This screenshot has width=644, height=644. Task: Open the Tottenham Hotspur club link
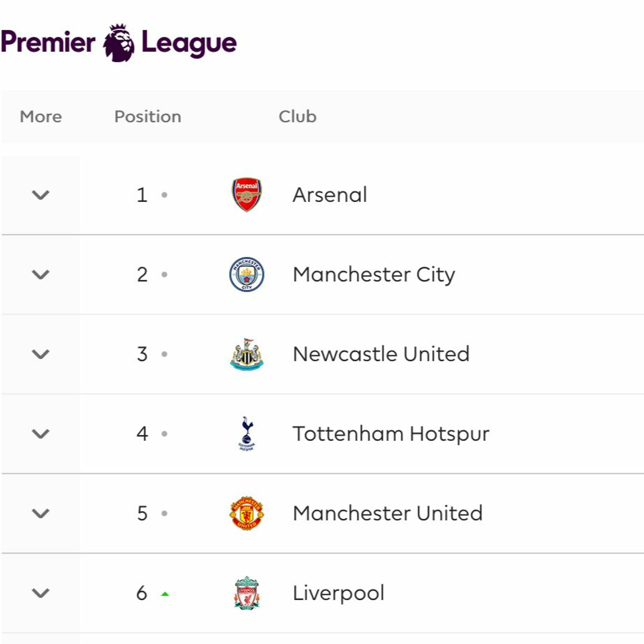[x=391, y=434]
